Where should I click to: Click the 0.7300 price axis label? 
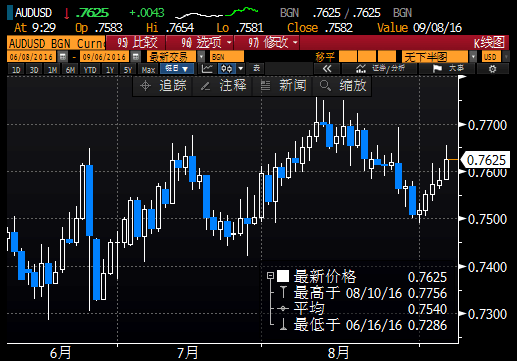487,314
